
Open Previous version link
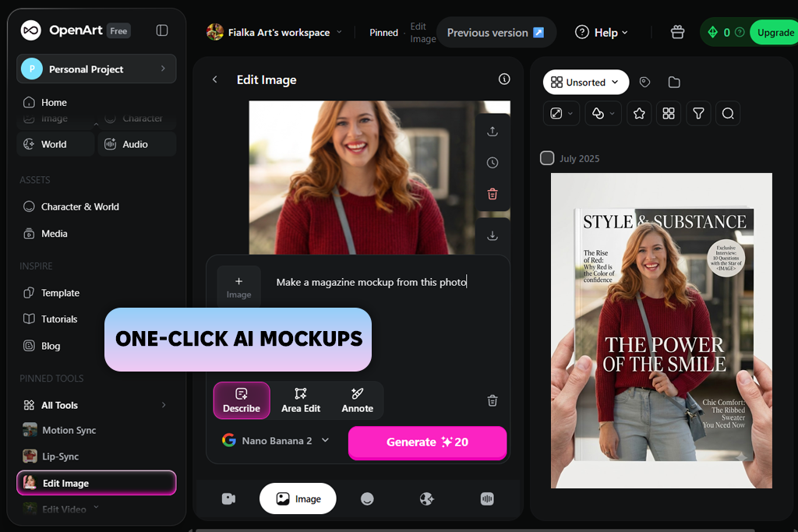(496, 32)
